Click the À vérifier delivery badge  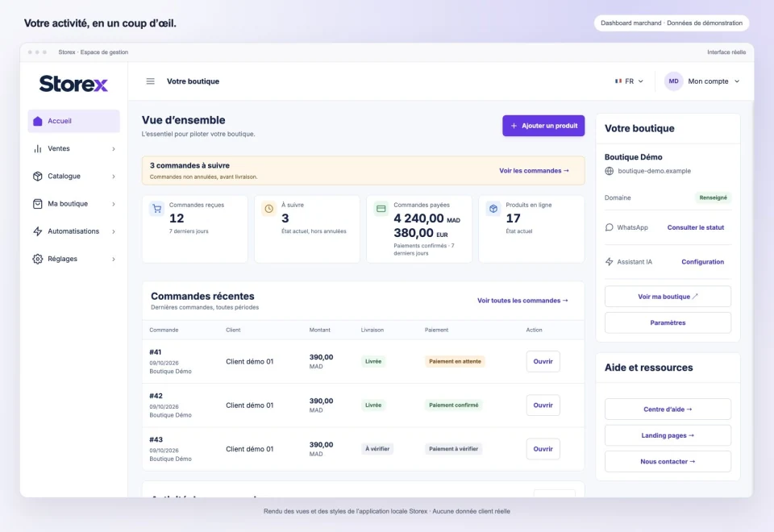(377, 449)
